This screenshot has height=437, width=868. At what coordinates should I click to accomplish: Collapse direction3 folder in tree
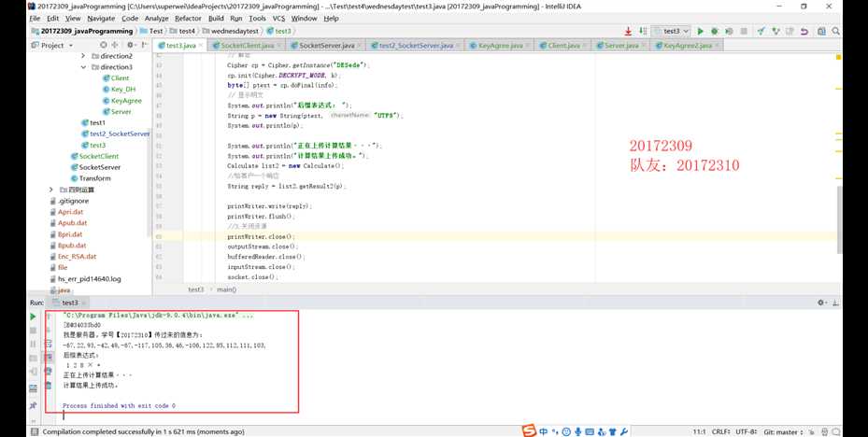pyautogui.click(x=83, y=67)
